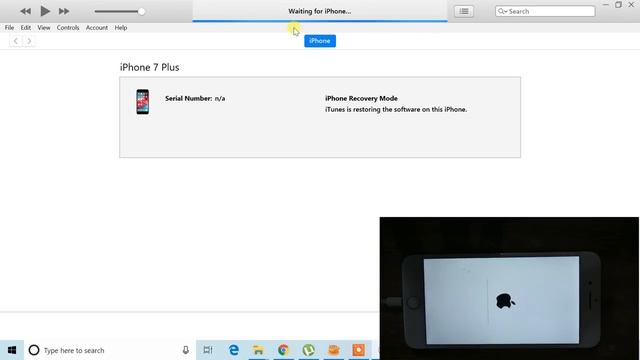Click the restore progress bar
640x360 pixels.
(x=320, y=20)
